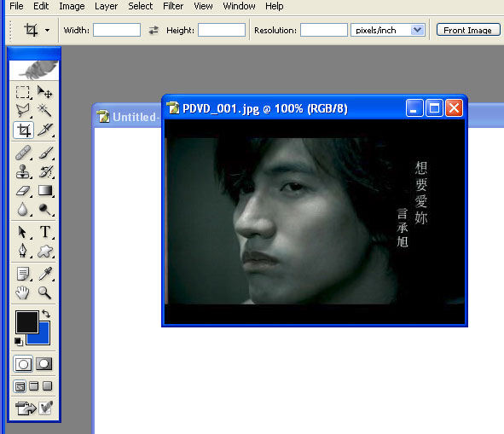
Task: Select the Eraser tool
Action: click(23, 191)
